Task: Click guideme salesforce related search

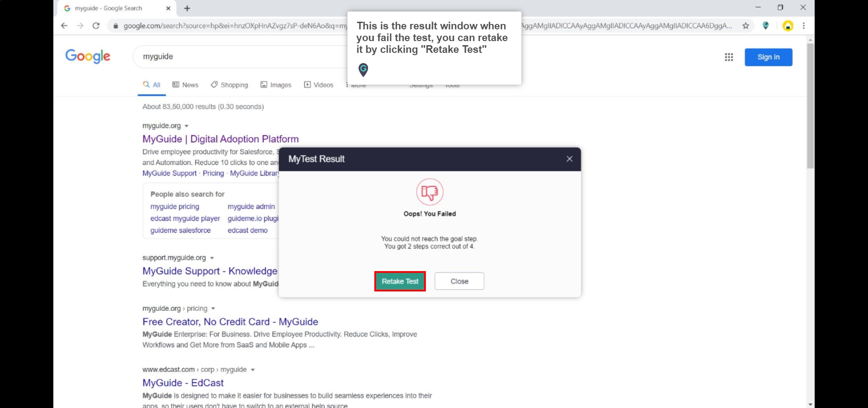Action: click(180, 230)
